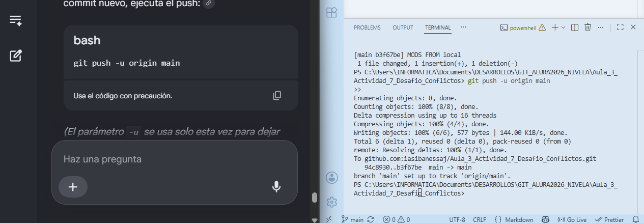Close the terminal panel
This screenshot has width=644, height=223.
(x=633, y=27)
